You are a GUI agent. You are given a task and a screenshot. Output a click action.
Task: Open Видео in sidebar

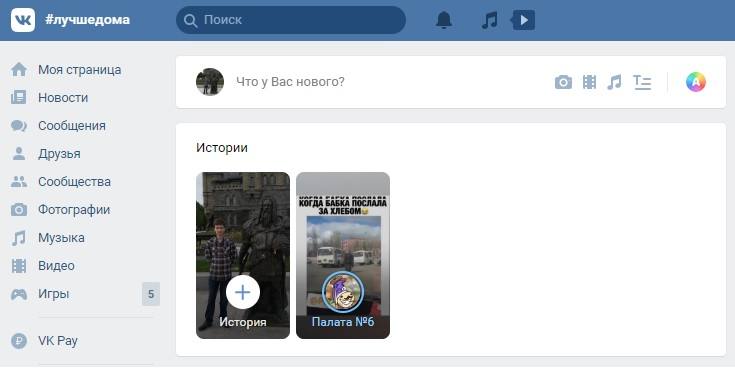(x=56, y=266)
